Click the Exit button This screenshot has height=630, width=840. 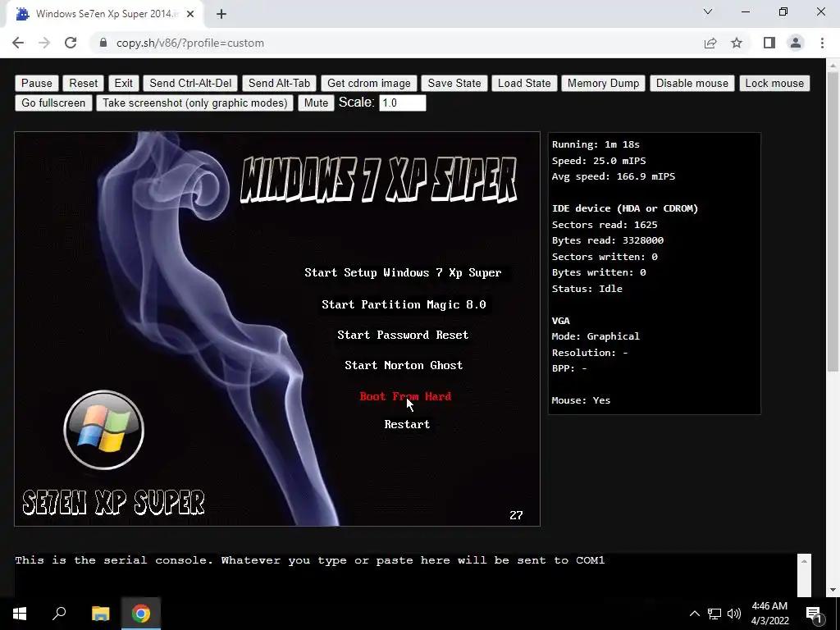123,83
